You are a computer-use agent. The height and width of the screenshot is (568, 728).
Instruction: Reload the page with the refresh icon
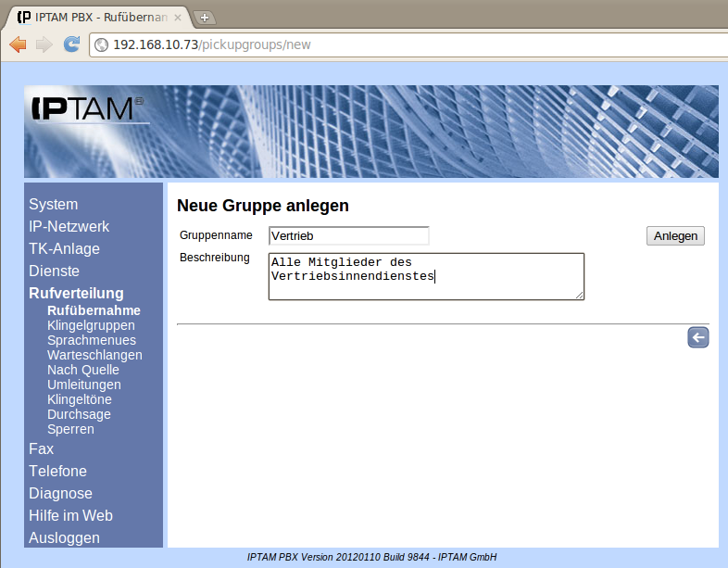(x=70, y=44)
